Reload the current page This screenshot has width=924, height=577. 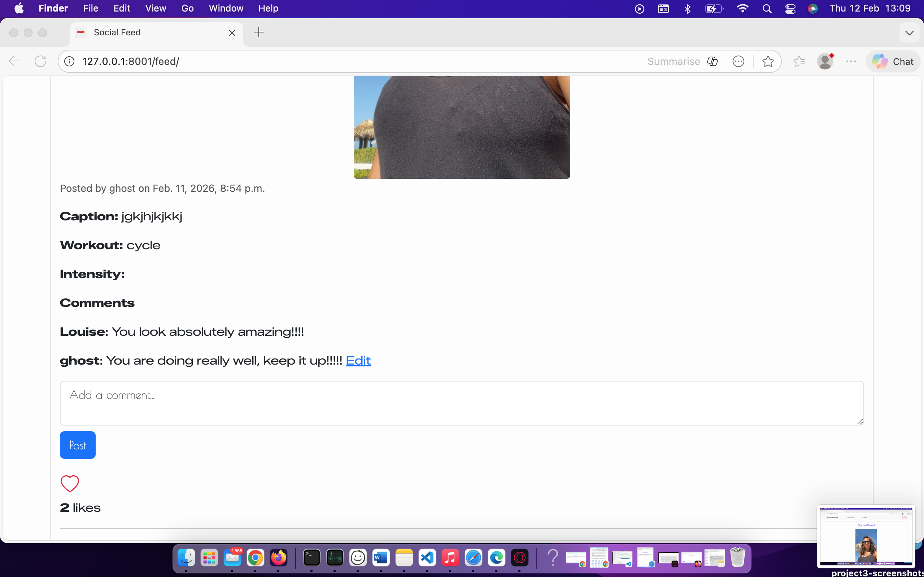pos(40,61)
